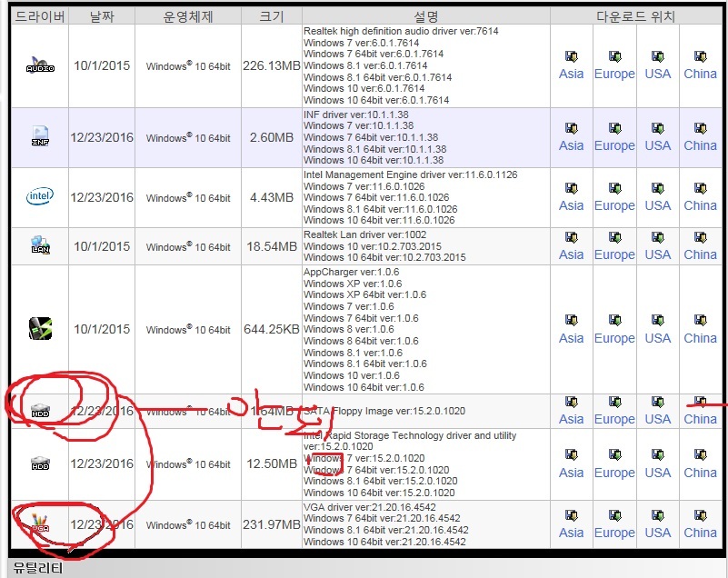Open USA link for AppCharger
Viewport: 728px width, 578px height.
pos(657,338)
